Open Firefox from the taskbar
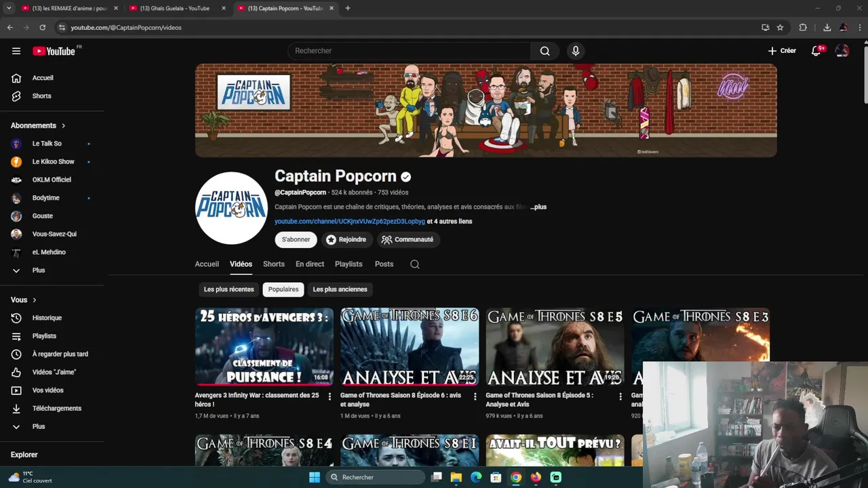This screenshot has height=488, width=868. [536, 477]
